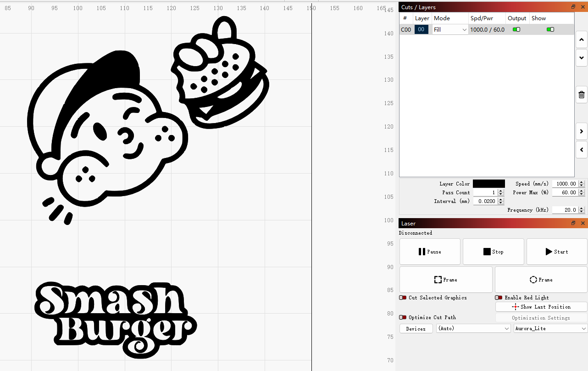Turn on Enable Red Light
The image size is (588, 371).
coord(499,298)
